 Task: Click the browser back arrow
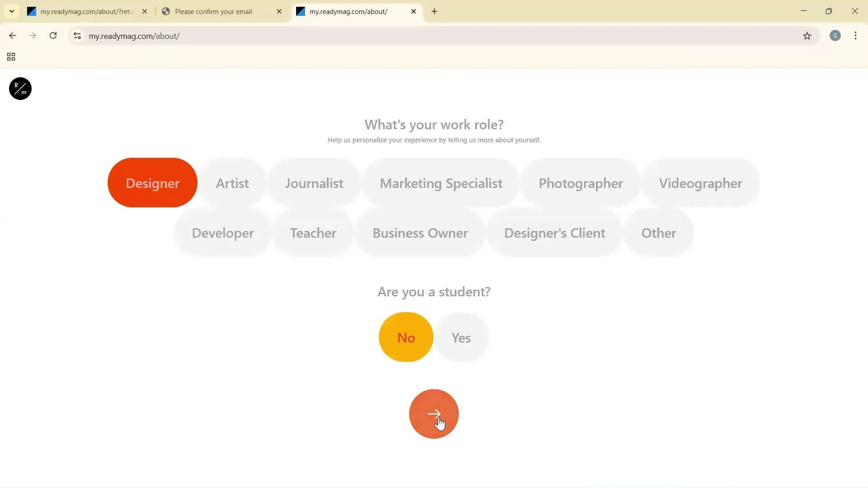coord(12,36)
